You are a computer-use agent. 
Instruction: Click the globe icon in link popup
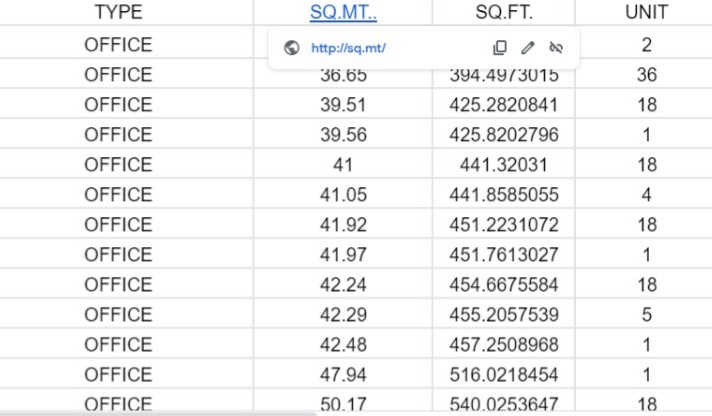(x=292, y=48)
